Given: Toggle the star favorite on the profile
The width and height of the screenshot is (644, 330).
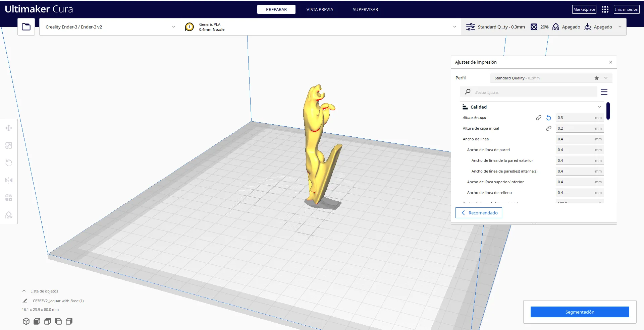Looking at the screenshot, I should coord(597,78).
